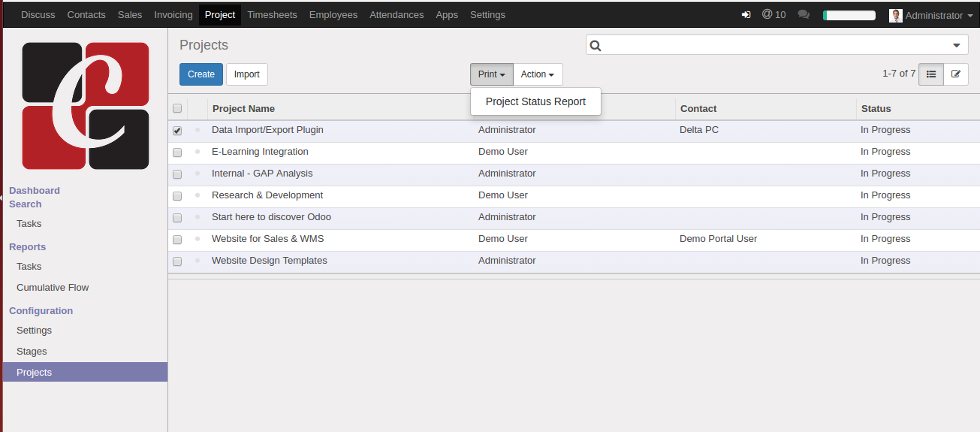980x432 pixels.
Task: Tick the E-Learning Integration checkbox
Action: coord(177,153)
